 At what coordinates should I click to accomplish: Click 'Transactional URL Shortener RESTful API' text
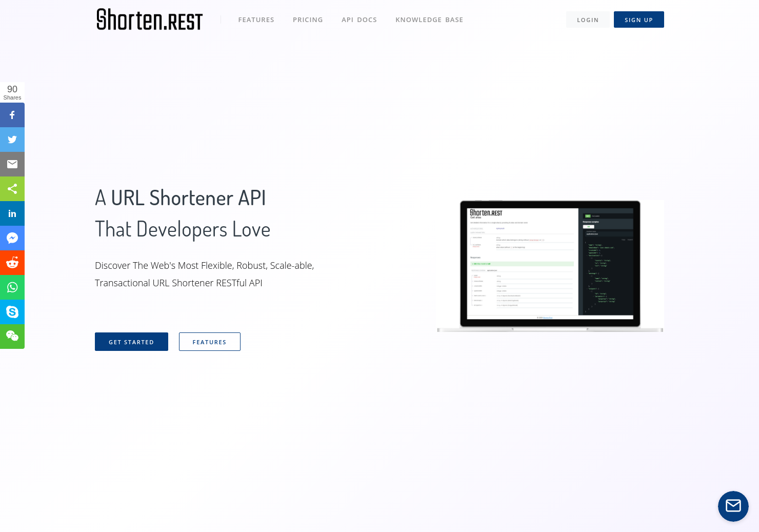click(178, 283)
